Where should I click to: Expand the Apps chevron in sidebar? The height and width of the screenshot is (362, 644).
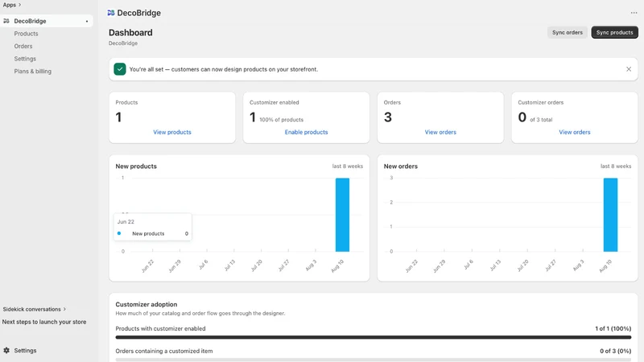click(19, 5)
